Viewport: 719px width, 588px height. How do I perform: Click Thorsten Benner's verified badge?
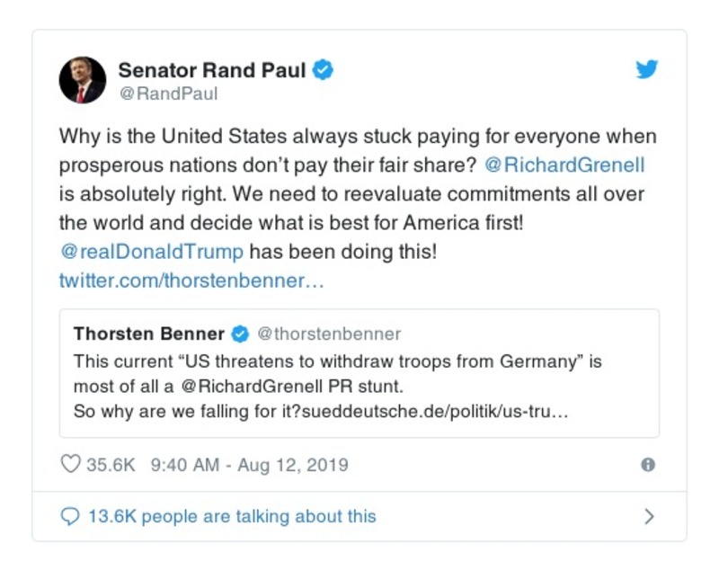point(241,334)
